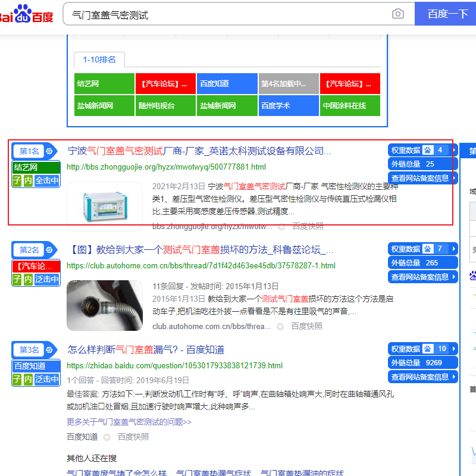Click the snapshot icon next to 百度知道's 百度快照
476x476 pixels.
click(x=107, y=437)
